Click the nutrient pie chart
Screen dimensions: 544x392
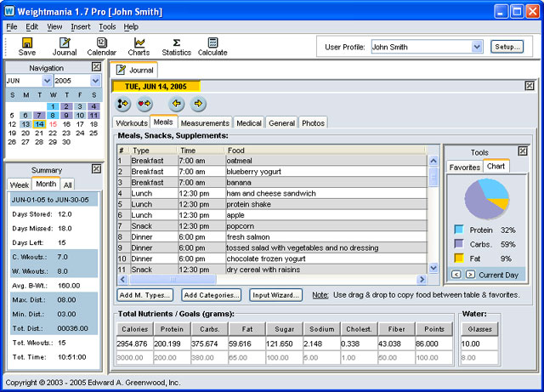click(x=487, y=199)
